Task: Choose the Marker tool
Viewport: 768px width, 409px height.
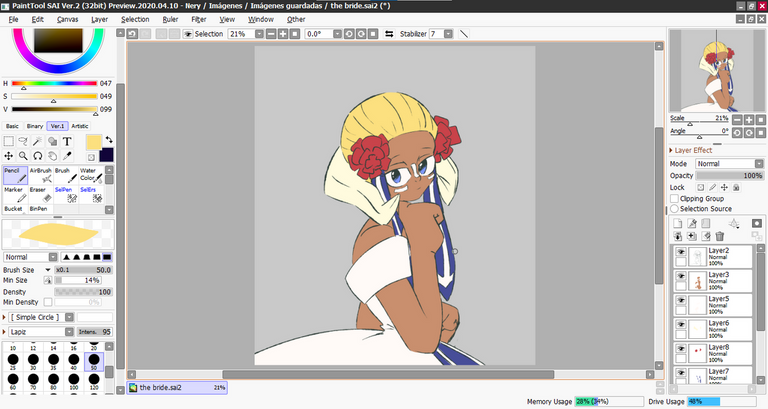Action: (15, 194)
